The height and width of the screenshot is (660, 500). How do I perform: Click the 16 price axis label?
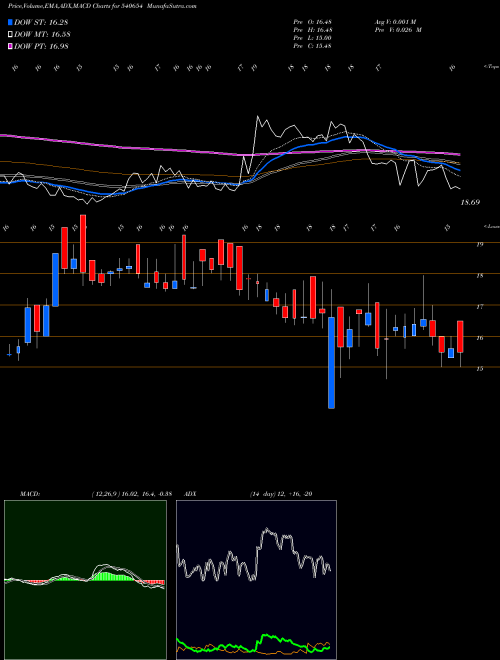(x=479, y=338)
